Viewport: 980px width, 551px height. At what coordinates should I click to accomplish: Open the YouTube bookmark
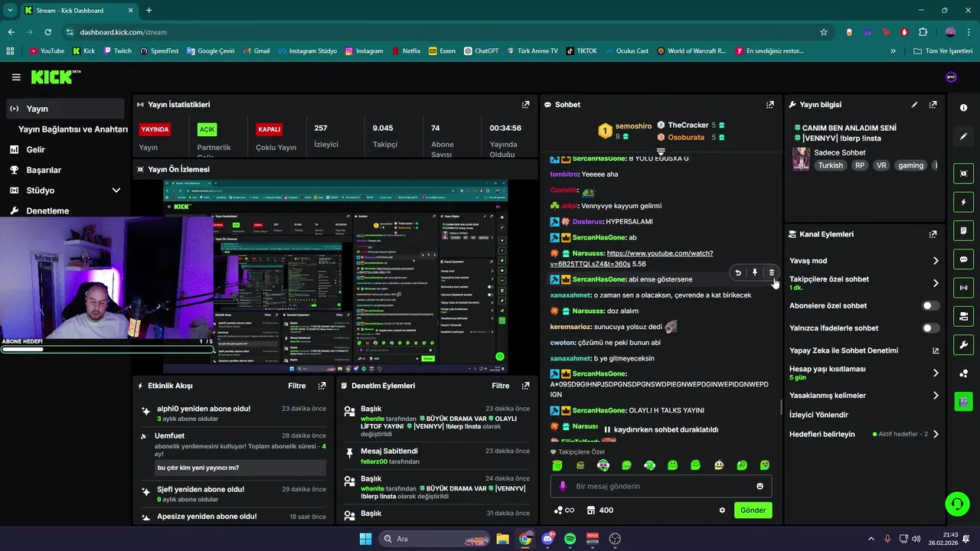[x=47, y=51]
